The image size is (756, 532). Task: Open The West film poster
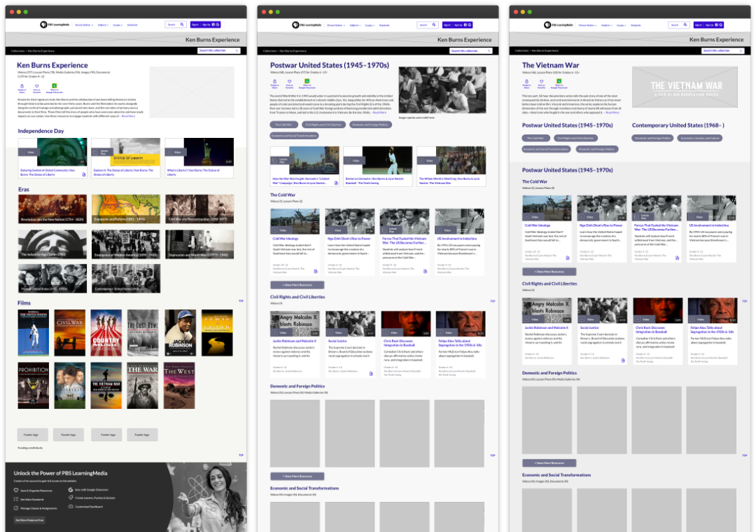pyautogui.click(x=179, y=386)
